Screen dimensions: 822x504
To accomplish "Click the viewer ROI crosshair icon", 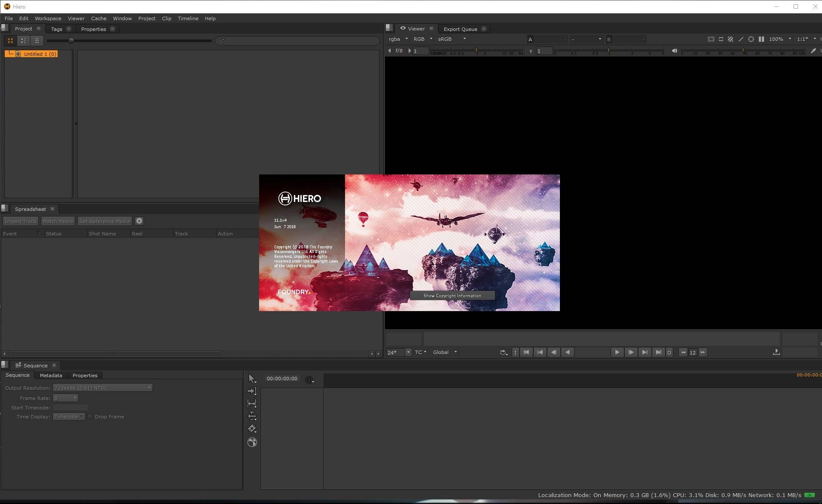I will (x=751, y=39).
